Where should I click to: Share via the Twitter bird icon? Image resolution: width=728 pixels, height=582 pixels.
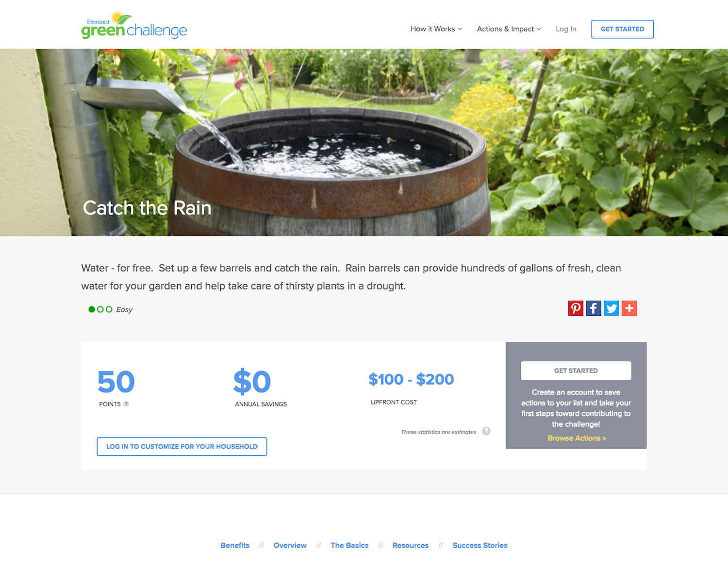coord(612,308)
